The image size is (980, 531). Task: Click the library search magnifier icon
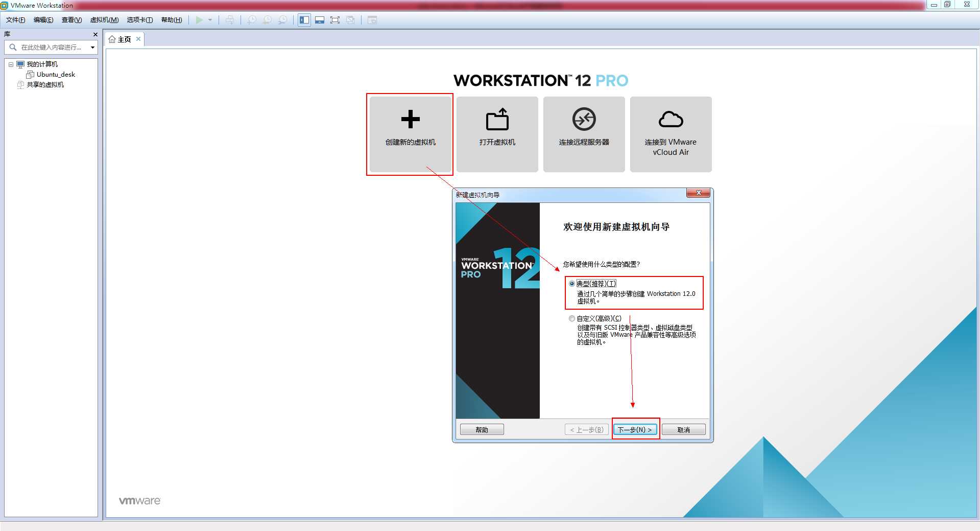(13, 47)
